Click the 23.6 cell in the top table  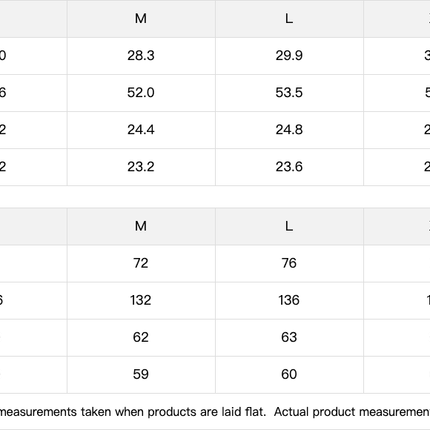pos(289,167)
